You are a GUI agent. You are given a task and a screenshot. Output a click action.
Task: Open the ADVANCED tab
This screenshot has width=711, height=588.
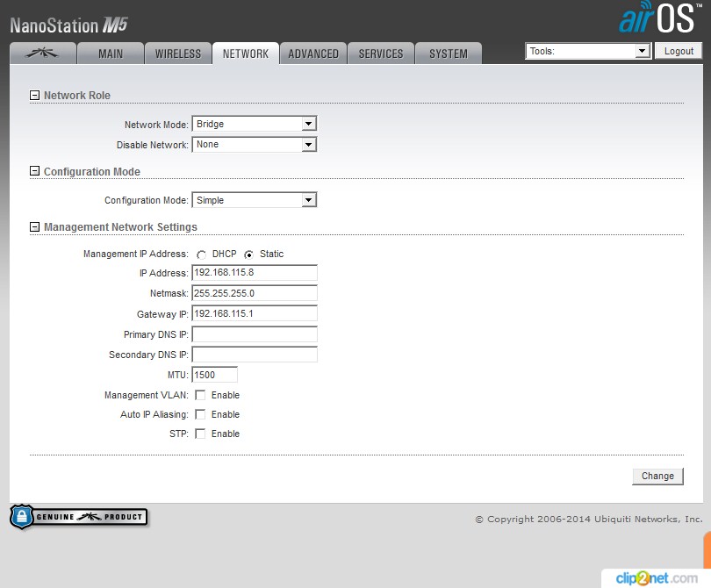pos(313,54)
